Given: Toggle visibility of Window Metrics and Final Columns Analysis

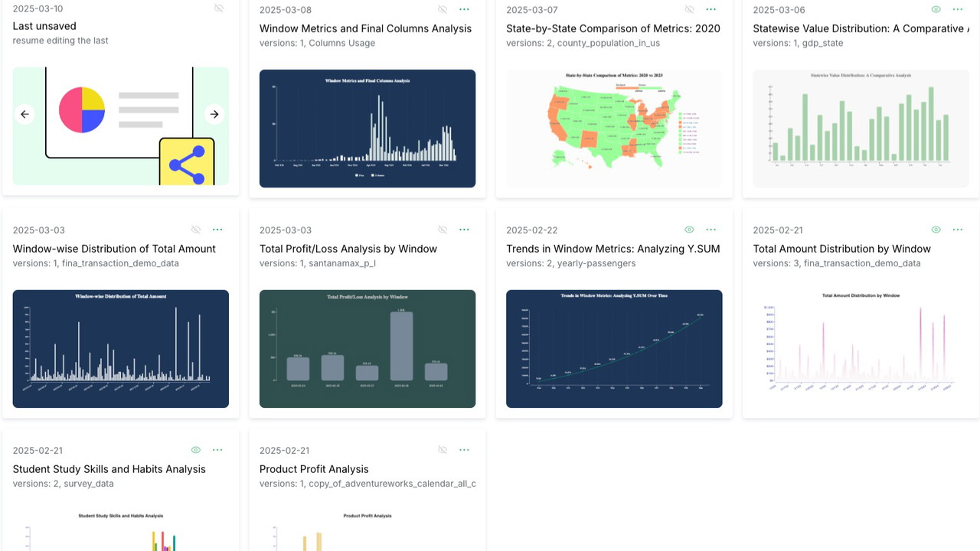Looking at the screenshot, I should [443, 9].
